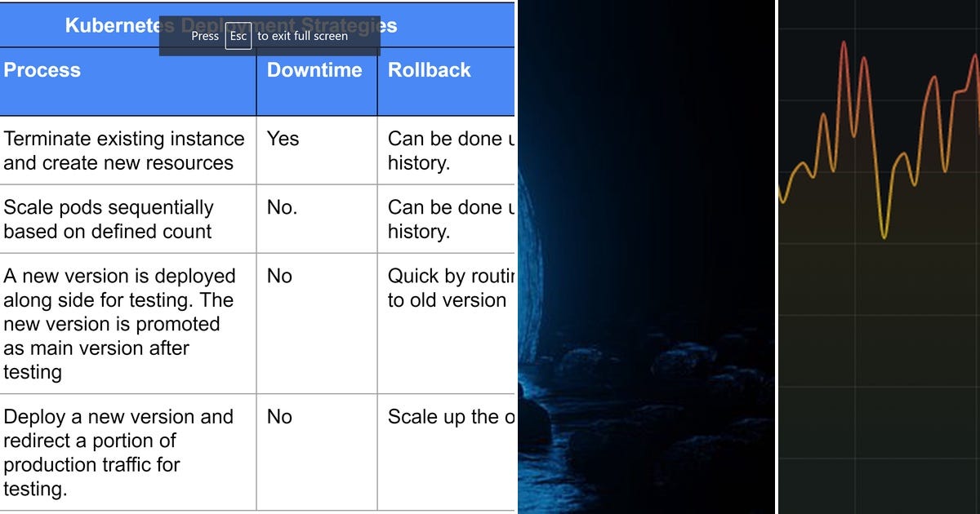Click the 'Press Esc to exit full screen' overlay

coord(269,36)
